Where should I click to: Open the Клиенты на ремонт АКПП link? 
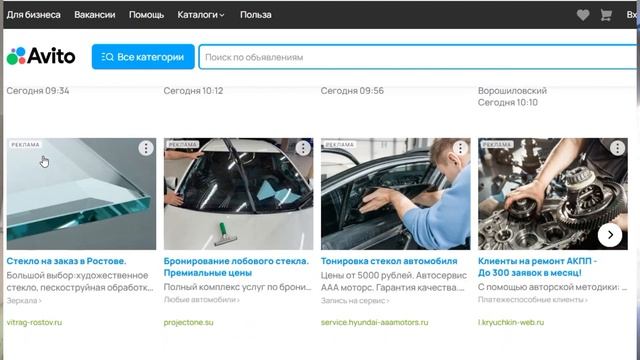(538, 267)
